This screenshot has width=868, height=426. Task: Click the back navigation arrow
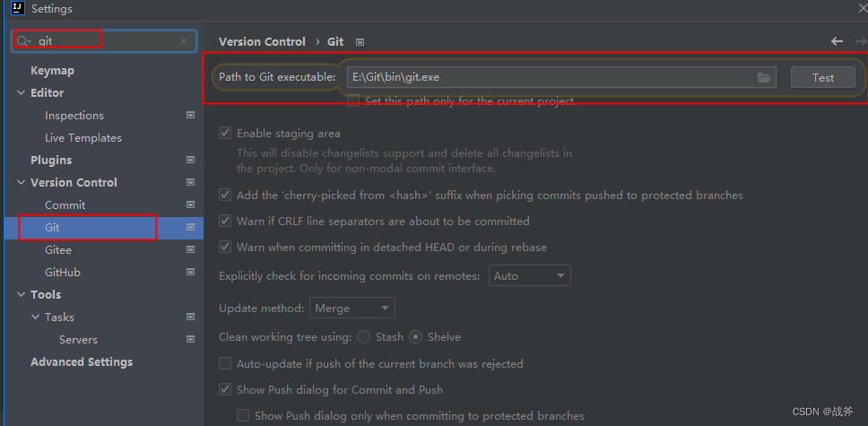point(838,41)
